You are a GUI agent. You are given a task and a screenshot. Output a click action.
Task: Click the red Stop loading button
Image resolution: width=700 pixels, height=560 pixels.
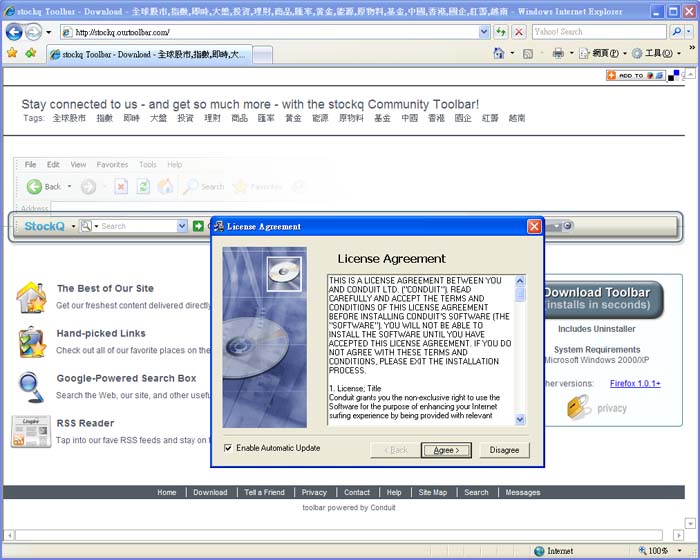click(518, 32)
